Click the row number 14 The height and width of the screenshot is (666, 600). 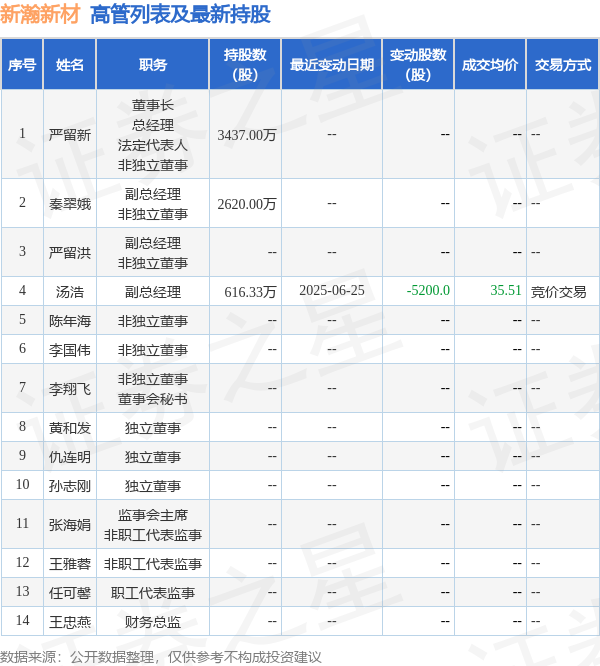(23, 621)
